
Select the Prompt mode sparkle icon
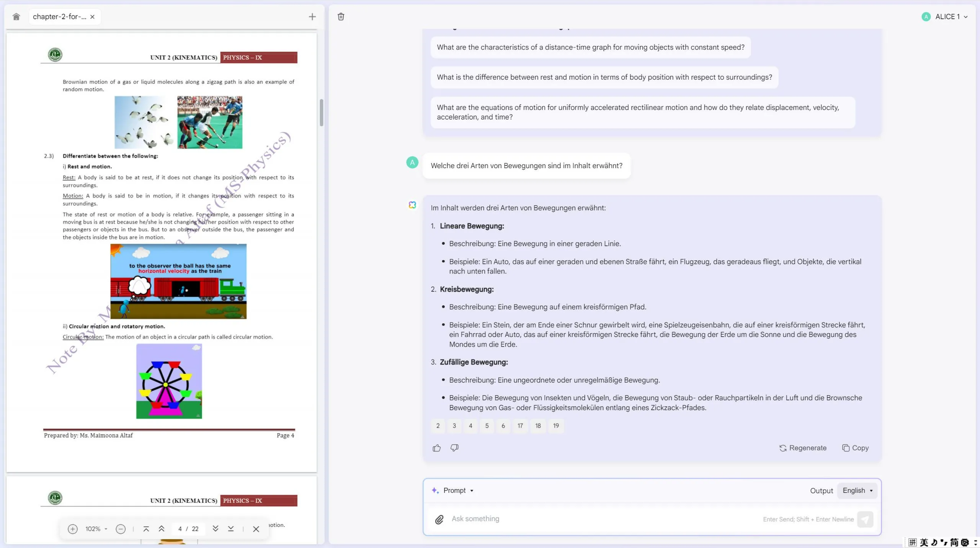[435, 490]
